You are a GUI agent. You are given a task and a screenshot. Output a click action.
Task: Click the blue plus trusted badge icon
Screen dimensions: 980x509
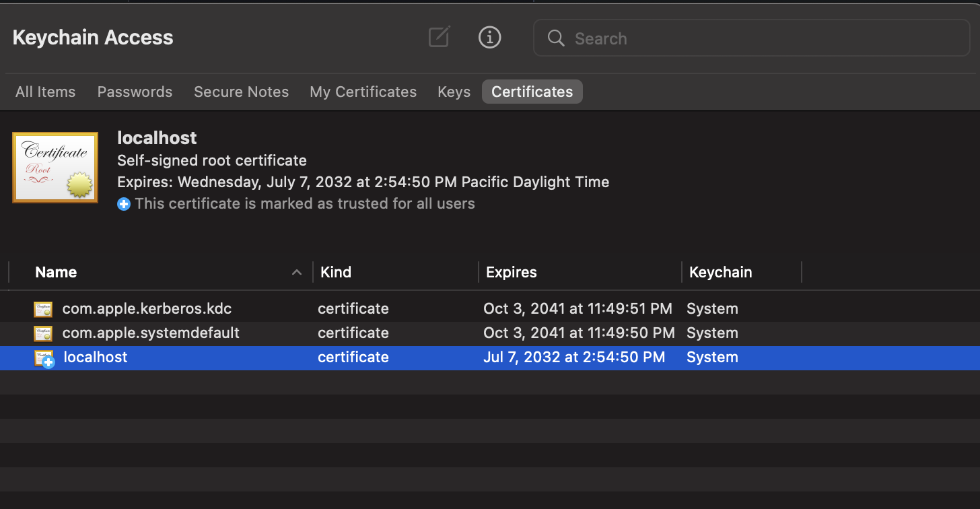124,204
